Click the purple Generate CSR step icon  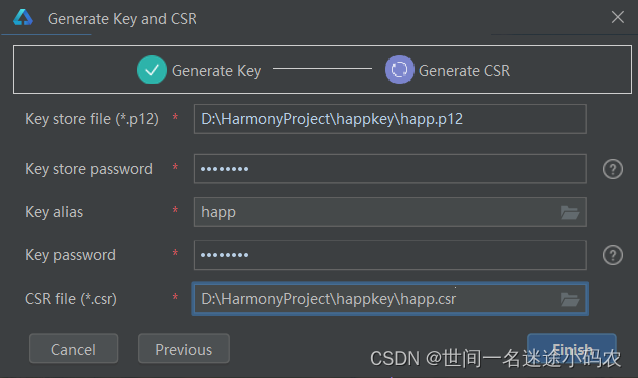400,70
